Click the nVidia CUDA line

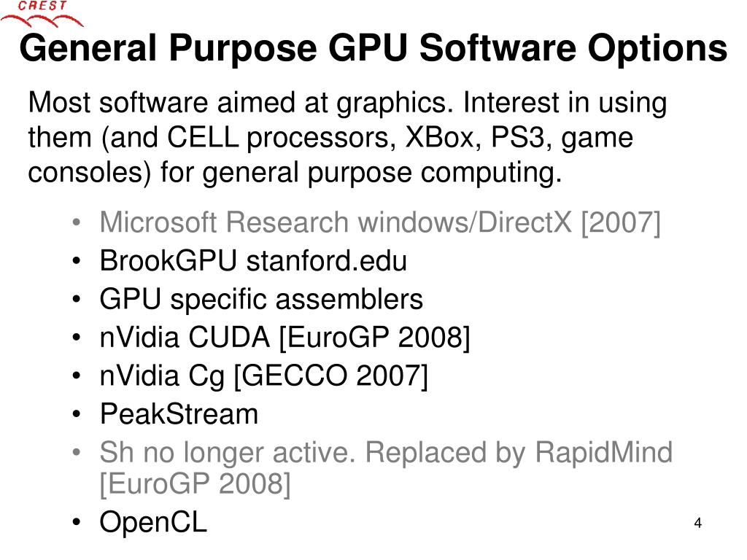coord(285,338)
